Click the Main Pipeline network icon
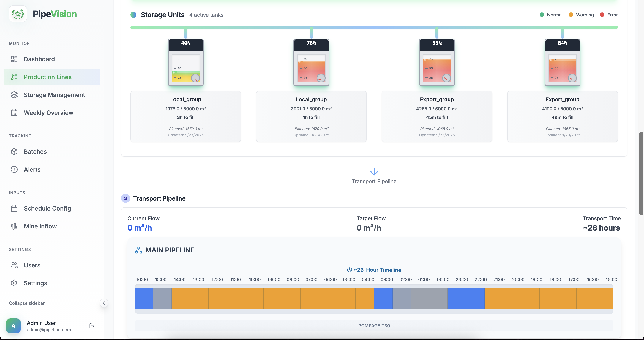The image size is (644, 340). pos(138,250)
